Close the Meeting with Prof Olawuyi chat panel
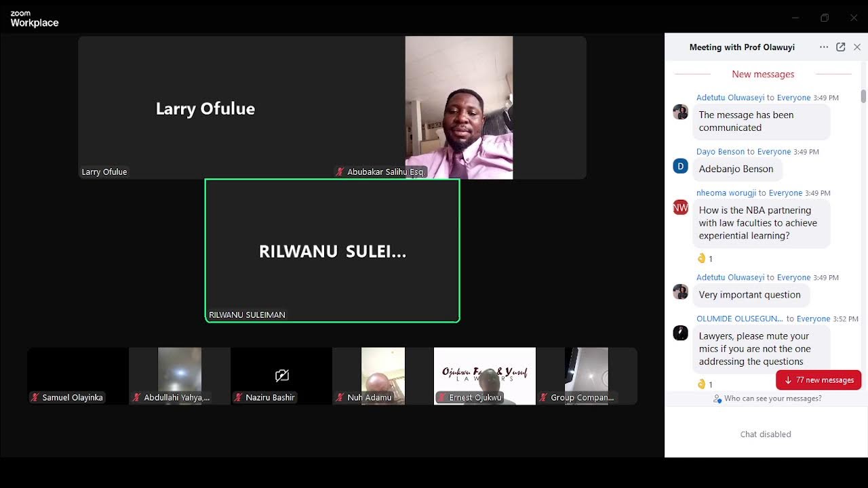Screen dimensions: 868x488 (857, 47)
